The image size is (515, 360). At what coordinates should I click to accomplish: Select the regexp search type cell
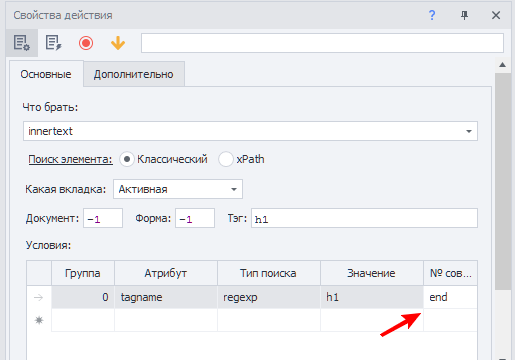coord(269,297)
